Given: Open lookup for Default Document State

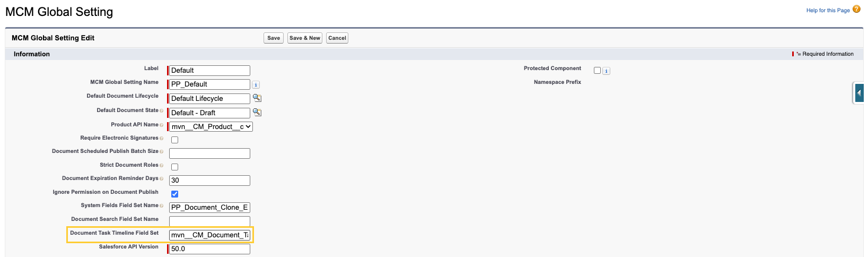Looking at the screenshot, I should [257, 112].
